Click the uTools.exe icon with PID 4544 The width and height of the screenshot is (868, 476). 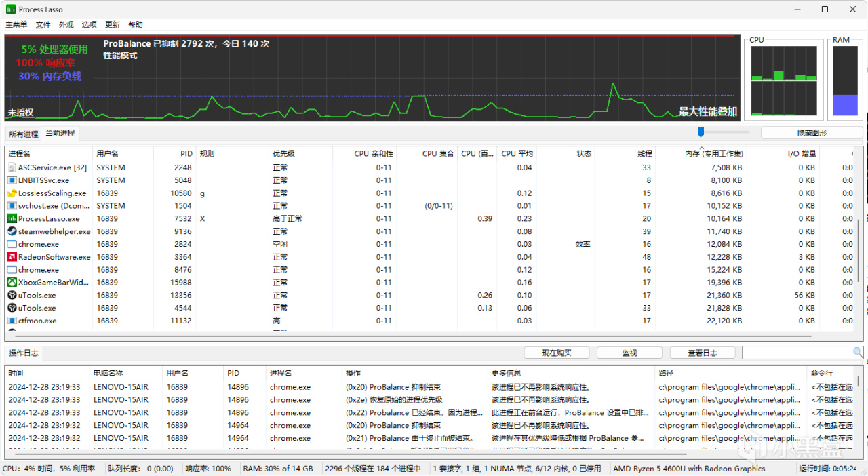(x=12, y=308)
